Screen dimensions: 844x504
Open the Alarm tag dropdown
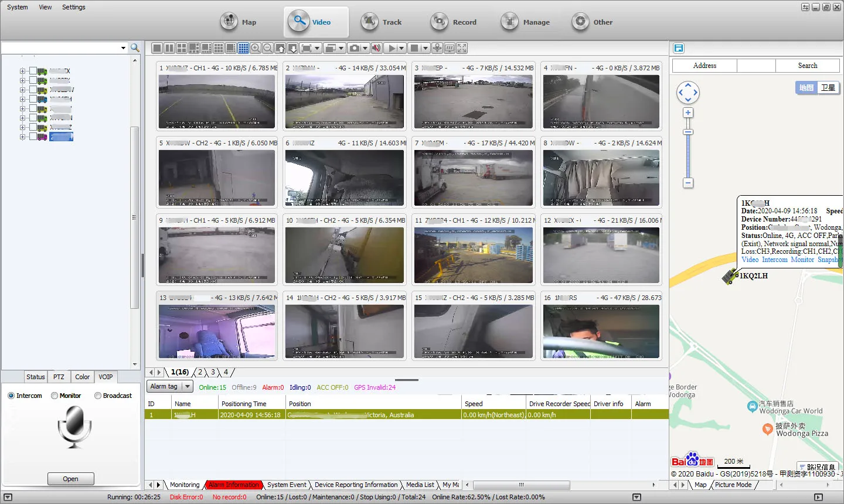tap(188, 386)
